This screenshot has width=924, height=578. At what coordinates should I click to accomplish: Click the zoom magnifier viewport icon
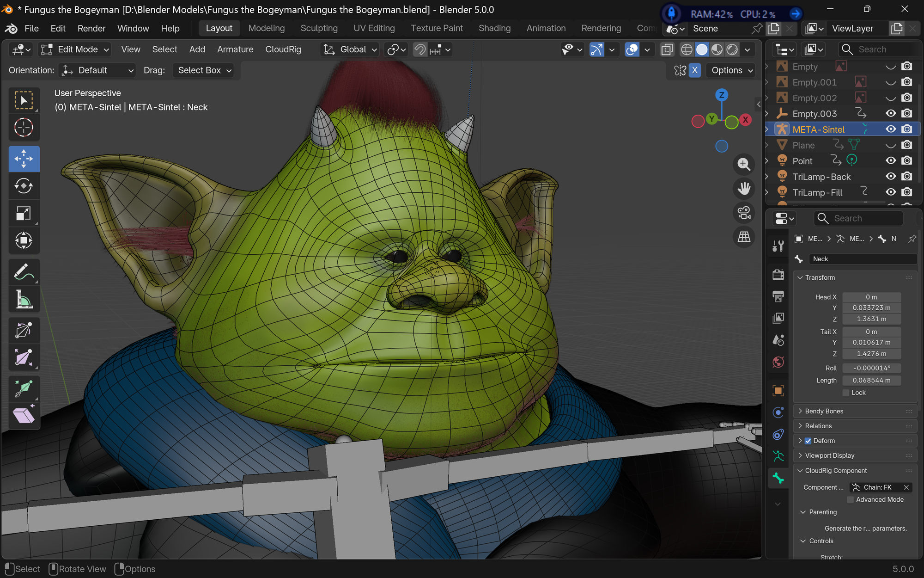(x=744, y=165)
